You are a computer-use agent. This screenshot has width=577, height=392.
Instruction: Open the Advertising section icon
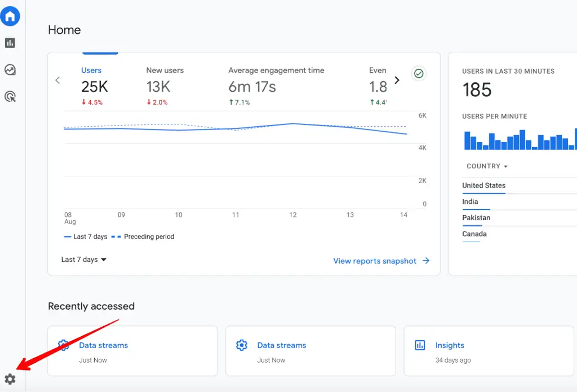[x=10, y=97]
